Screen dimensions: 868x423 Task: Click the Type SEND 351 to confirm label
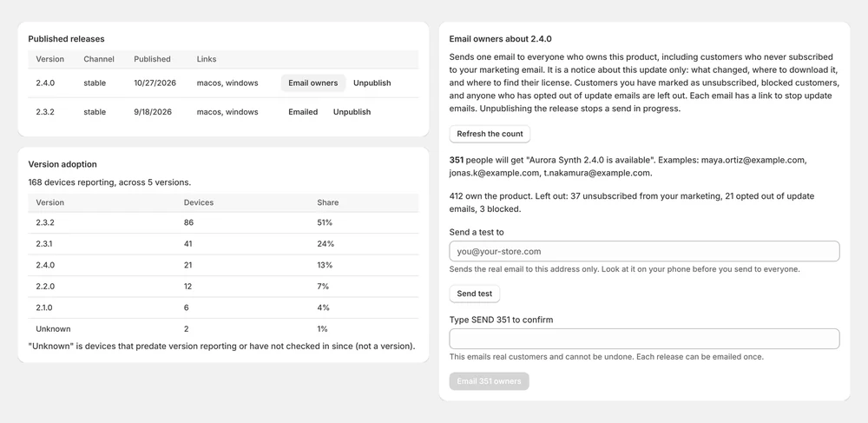pos(501,320)
